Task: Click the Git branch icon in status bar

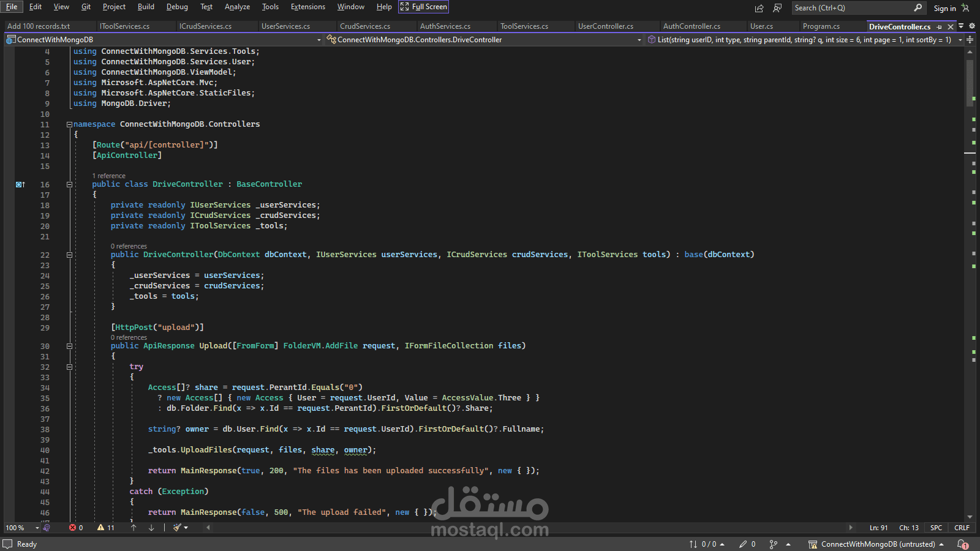Action: [x=774, y=544]
